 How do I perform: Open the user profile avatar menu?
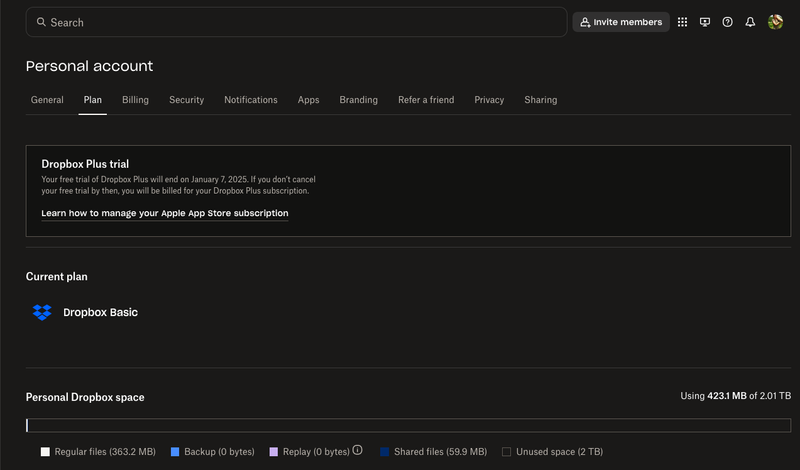pos(775,22)
